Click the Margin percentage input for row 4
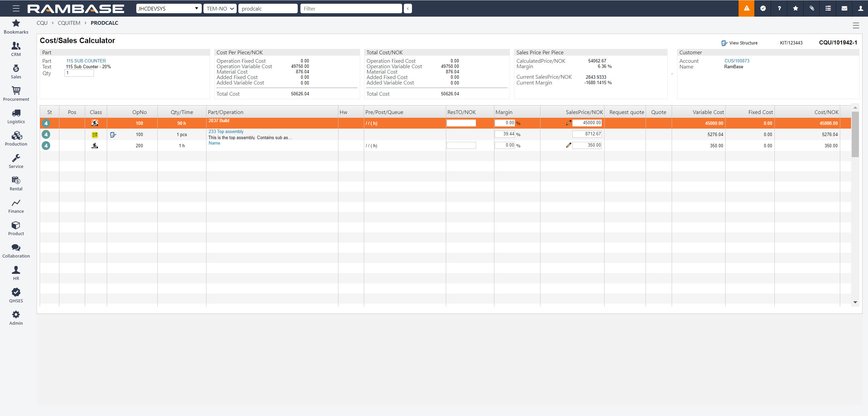The image size is (868, 416). pos(504,122)
